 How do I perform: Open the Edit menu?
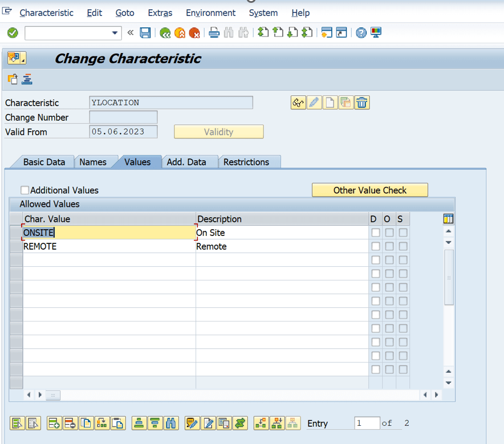tap(94, 13)
